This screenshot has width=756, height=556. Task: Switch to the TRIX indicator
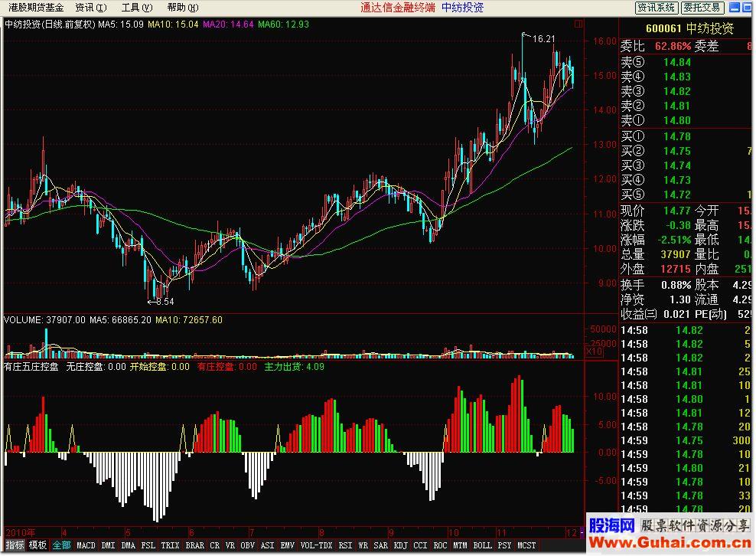170,545
